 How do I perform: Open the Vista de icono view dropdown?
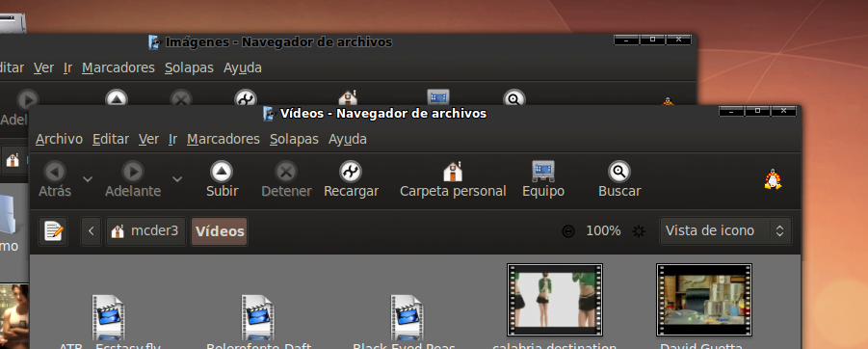coord(725,231)
